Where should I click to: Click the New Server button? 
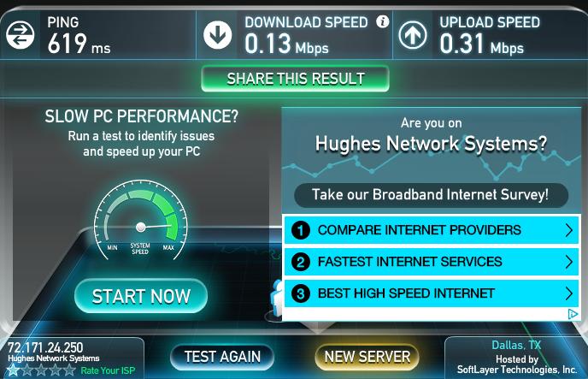coord(367,357)
